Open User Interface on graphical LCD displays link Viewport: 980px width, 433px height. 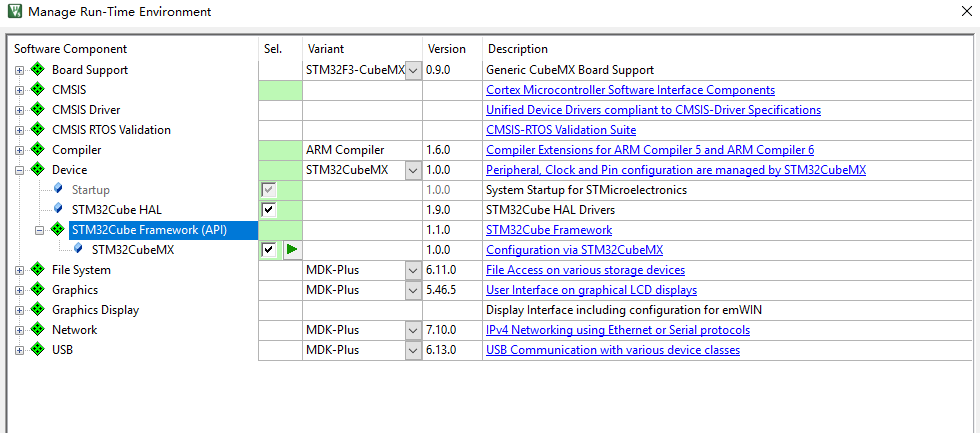(592, 290)
